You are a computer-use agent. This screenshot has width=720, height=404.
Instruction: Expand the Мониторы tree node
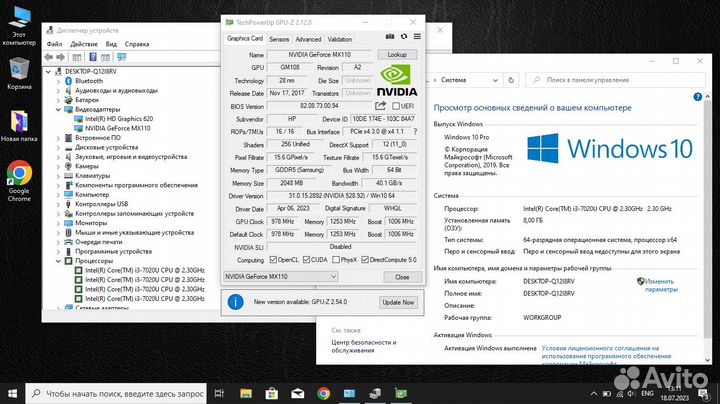58,223
